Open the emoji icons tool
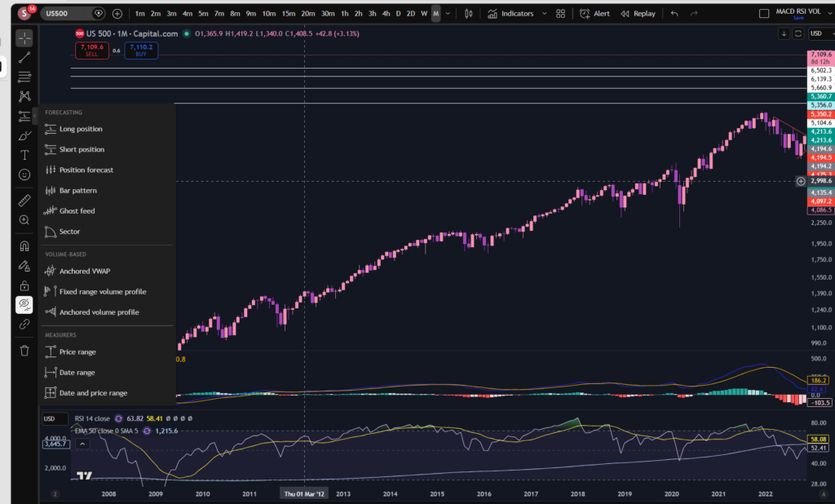 pos(24,175)
